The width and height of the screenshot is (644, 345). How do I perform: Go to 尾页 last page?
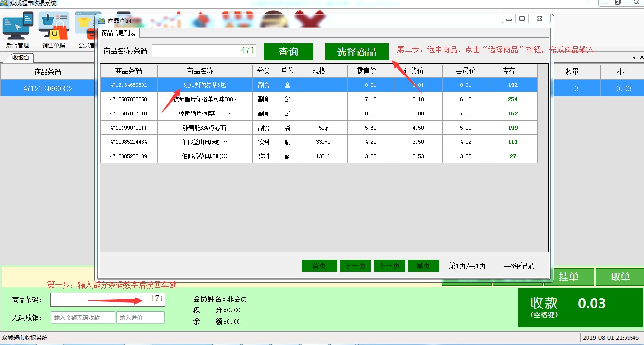[423, 266]
